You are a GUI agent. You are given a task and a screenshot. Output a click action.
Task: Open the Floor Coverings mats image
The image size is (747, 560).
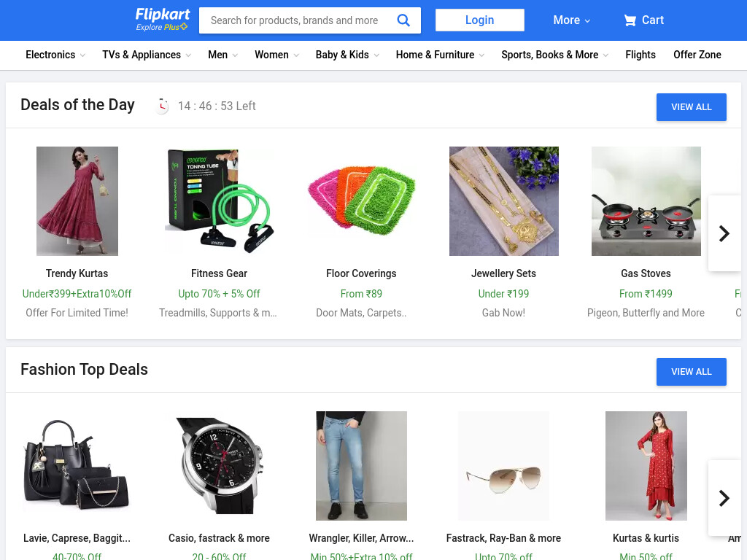362,201
